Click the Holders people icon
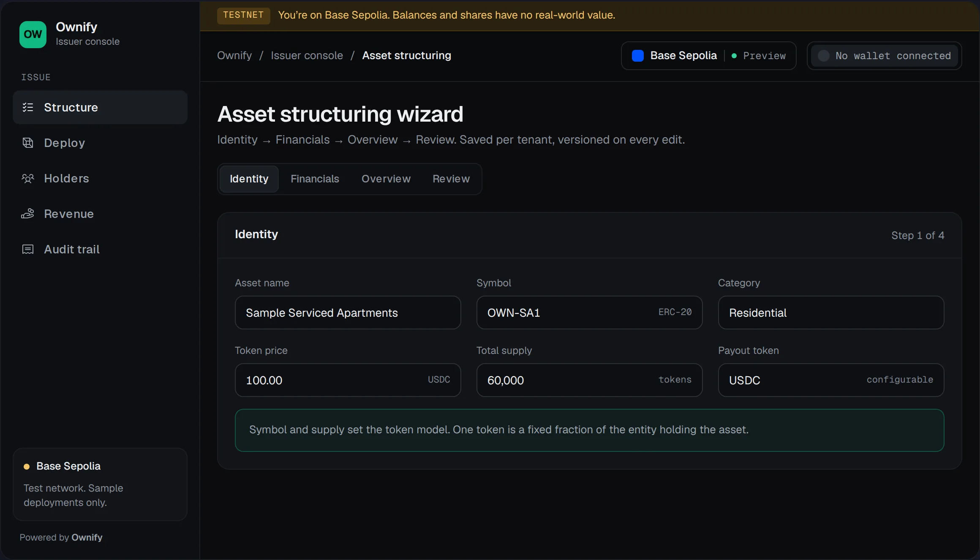 click(28, 178)
